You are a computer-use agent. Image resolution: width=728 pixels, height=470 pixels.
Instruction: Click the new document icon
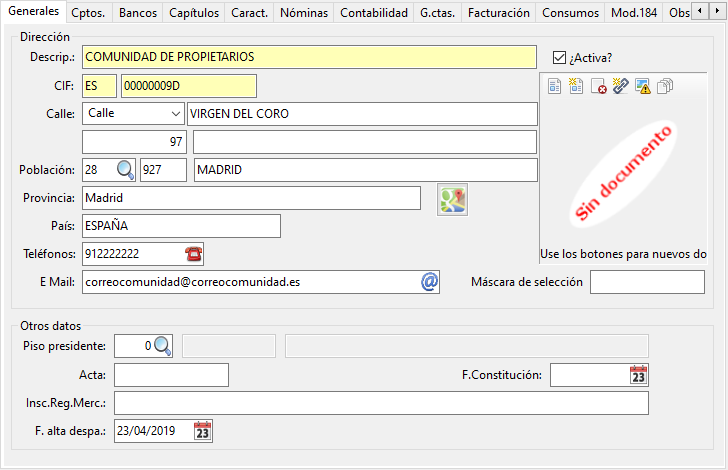(576, 87)
